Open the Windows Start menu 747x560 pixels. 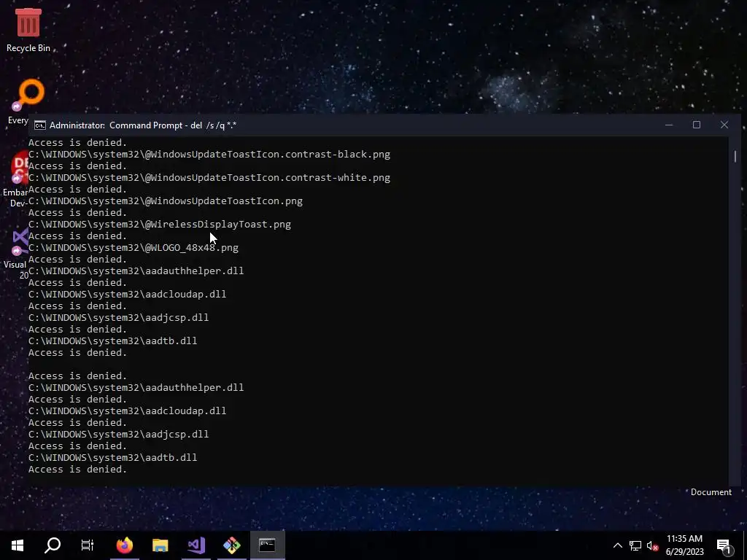(18, 545)
